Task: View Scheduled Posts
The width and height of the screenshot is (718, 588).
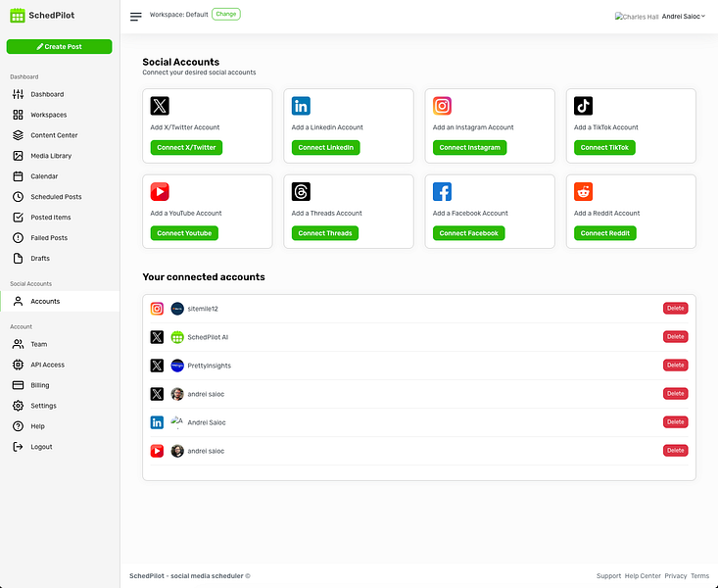Action: (x=60, y=197)
